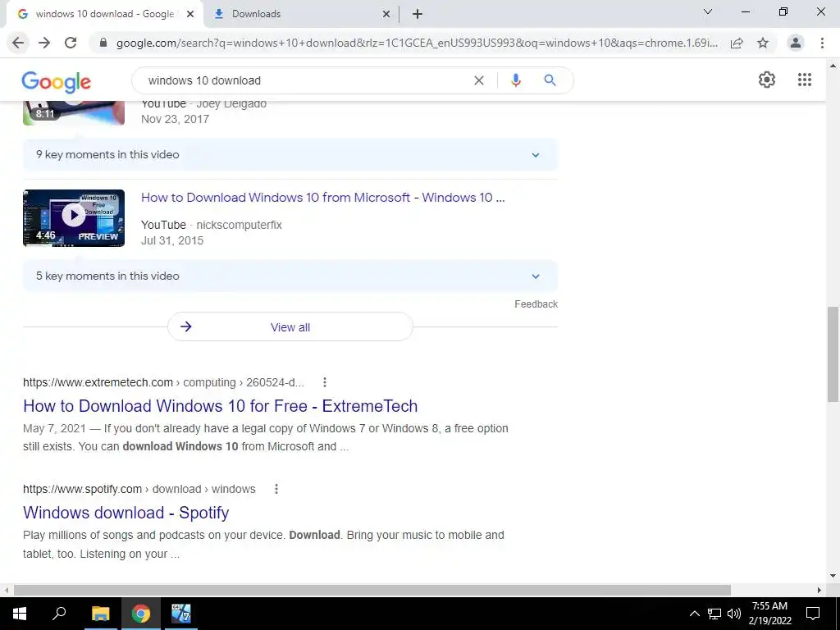The height and width of the screenshot is (630, 840).
Task: Play nickscomputerfix video thumbnail preview
Action: 74,218
